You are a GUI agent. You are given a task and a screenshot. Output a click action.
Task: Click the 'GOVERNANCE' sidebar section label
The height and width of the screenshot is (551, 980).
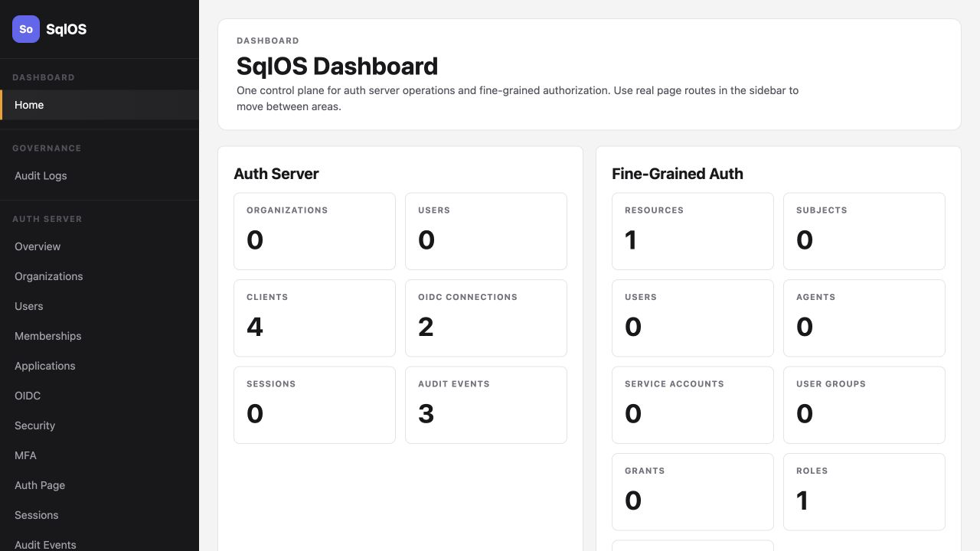[47, 148]
